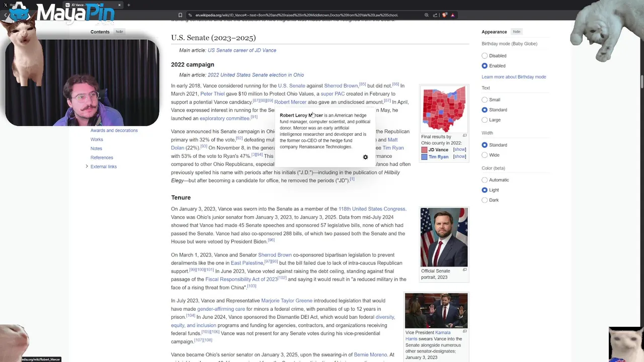The image size is (644, 362).
Task: Open the 118th United States Congress link
Action: click(372, 209)
